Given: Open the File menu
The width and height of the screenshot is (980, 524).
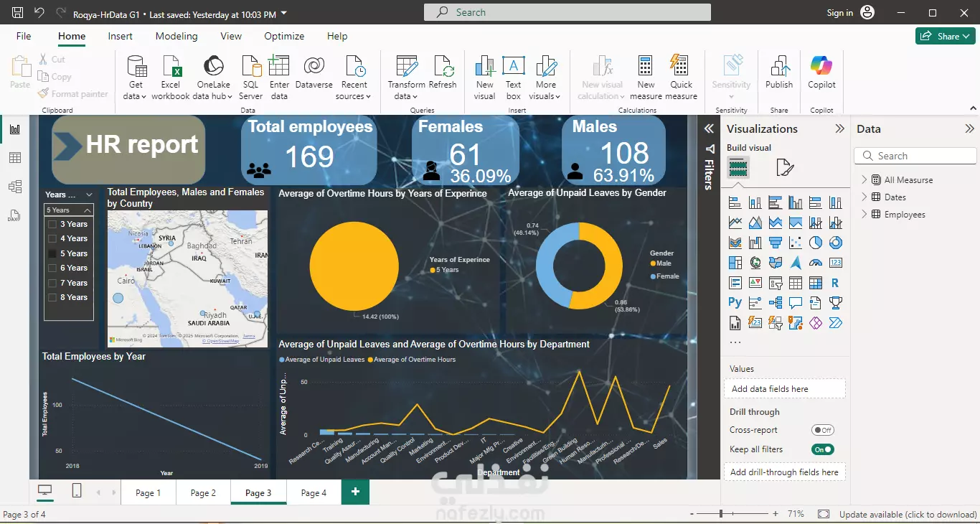Looking at the screenshot, I should coord(24,36).
